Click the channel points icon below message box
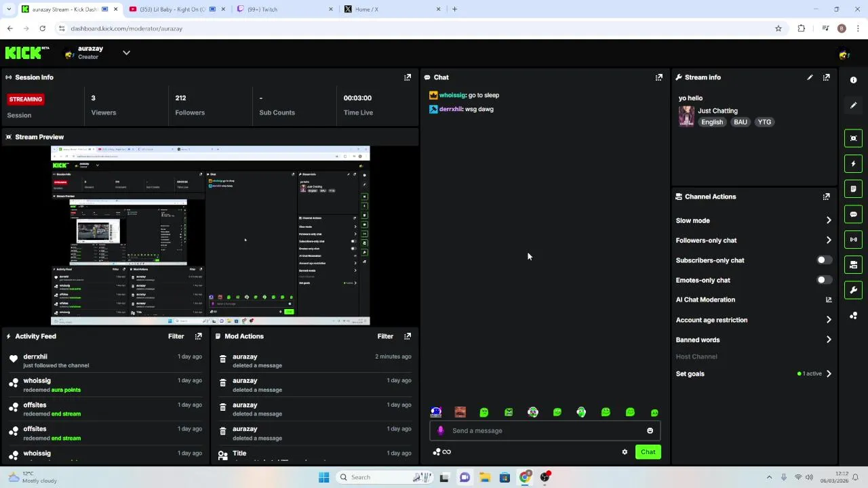Image resolution: width=868 pixels, height=488 pixels. [x=441, y=452]
